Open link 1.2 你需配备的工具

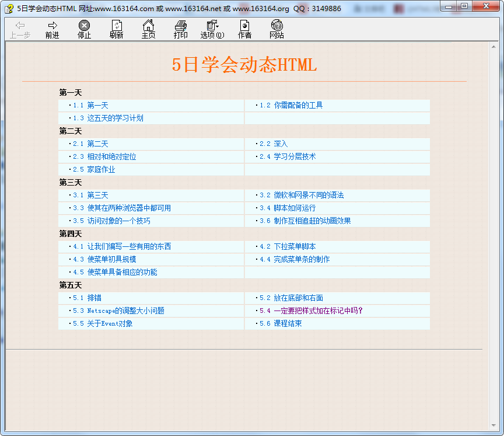[297, 106]
